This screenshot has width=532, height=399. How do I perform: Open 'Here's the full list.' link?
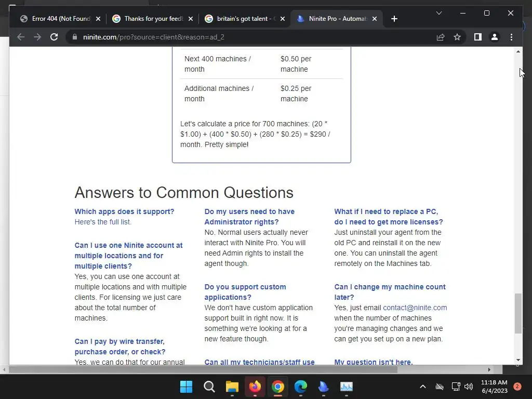coord(103,222)
